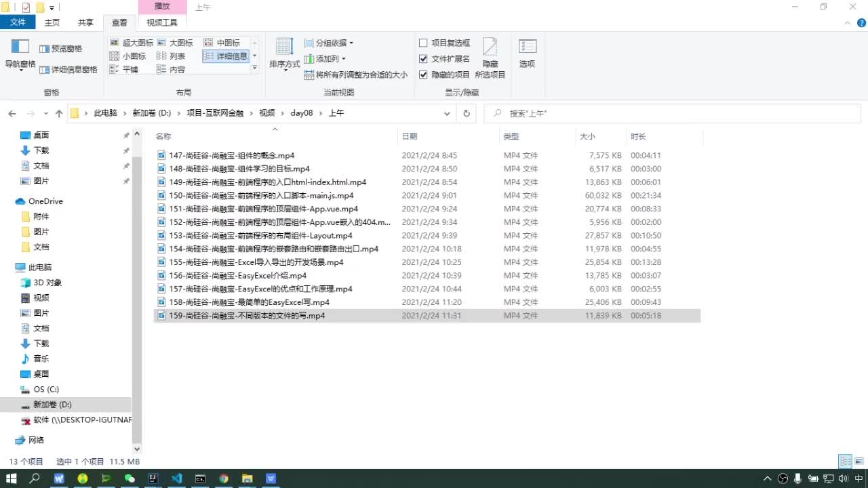Switch to Home (主页) ribbon tab
Screen dimensions: 868x488
pos(52,22)
